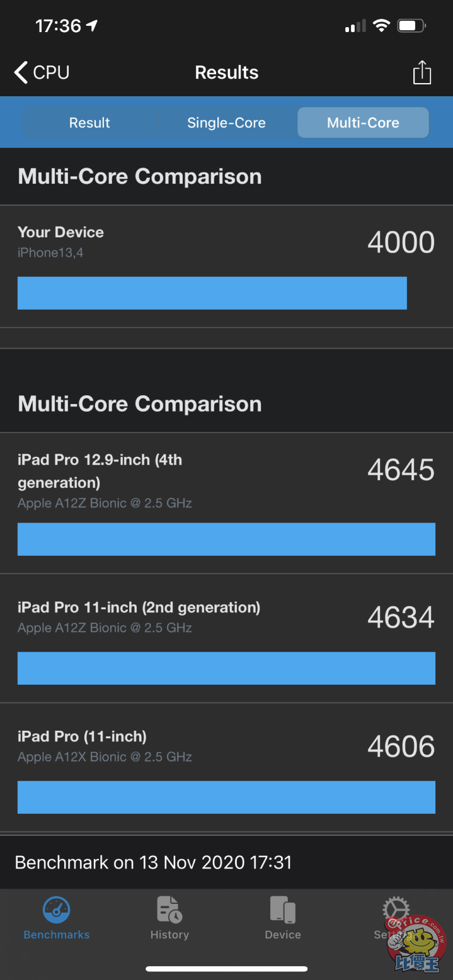The image size is (453, 980).
Task: Tap the 17:36 status bar clock
Action: coord(58,26)
